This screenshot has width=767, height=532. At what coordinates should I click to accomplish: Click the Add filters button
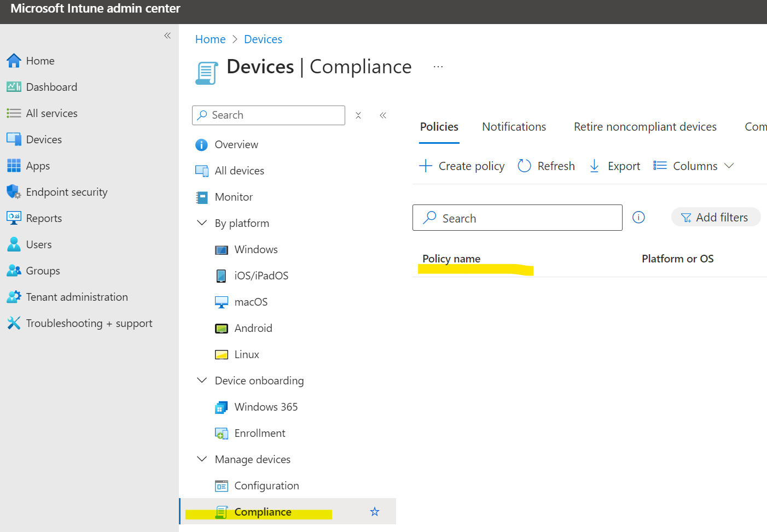click(x=716, y=217)
